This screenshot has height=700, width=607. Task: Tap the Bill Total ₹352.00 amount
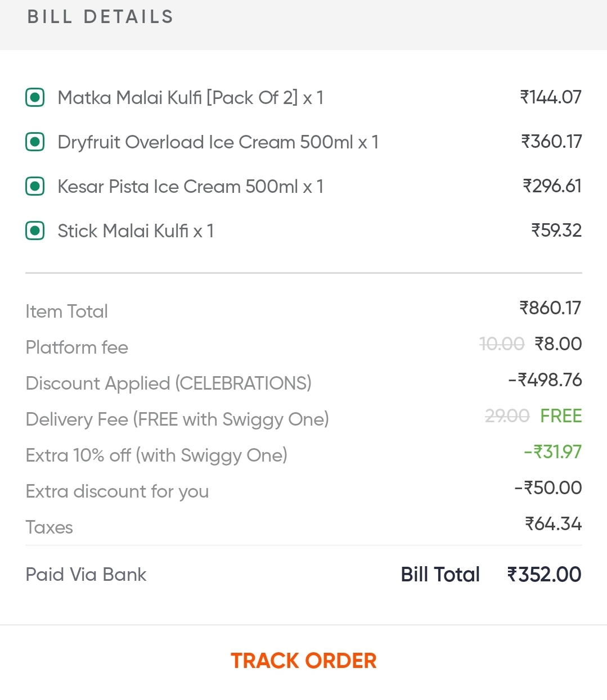pos(544,575)
